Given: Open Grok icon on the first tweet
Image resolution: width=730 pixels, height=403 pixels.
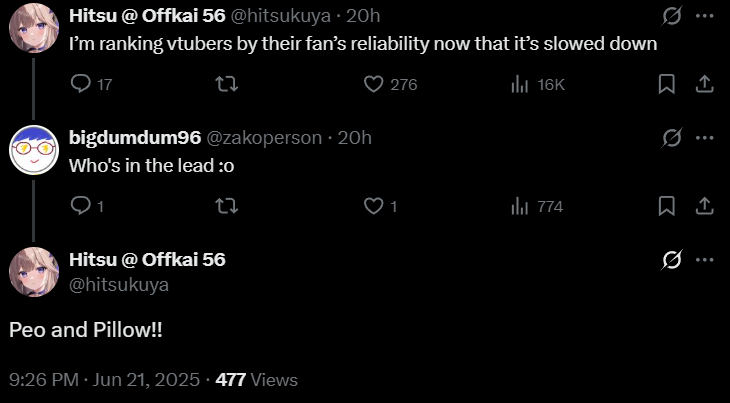Looking at the screenshot, I should pyautogui.click(x=673, y=16).
